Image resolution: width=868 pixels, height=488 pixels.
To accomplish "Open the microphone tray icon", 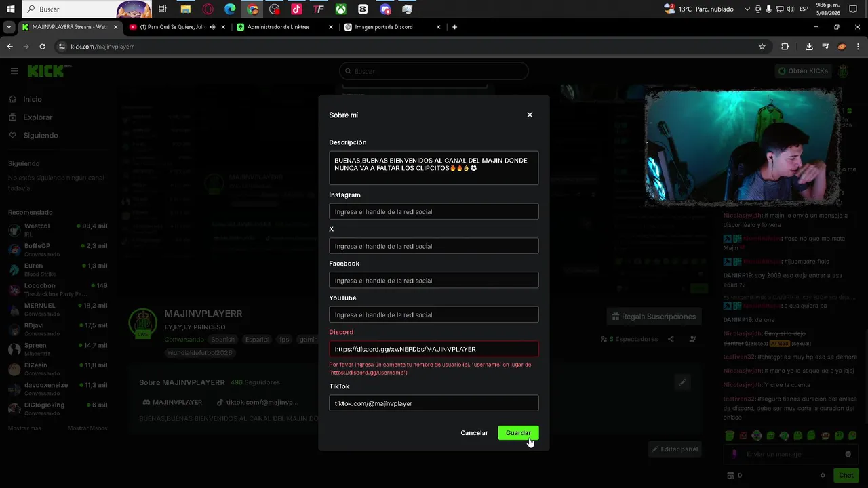I will point(769,9).
